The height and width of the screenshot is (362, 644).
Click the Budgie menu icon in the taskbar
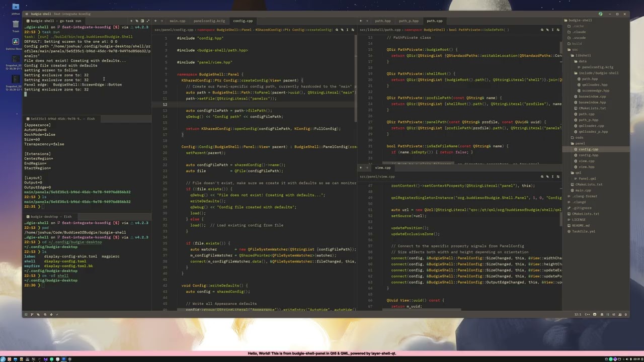click(x=3, y=359)
